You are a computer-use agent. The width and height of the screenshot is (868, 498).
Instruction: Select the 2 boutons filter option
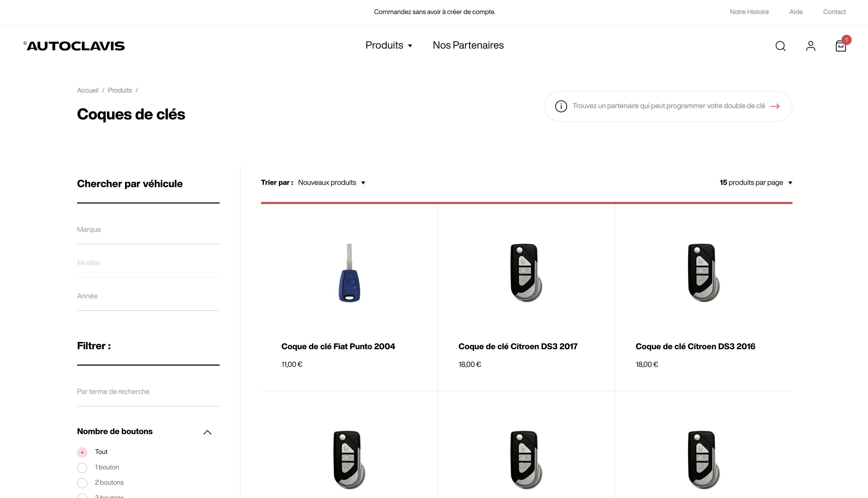[82, 483]
